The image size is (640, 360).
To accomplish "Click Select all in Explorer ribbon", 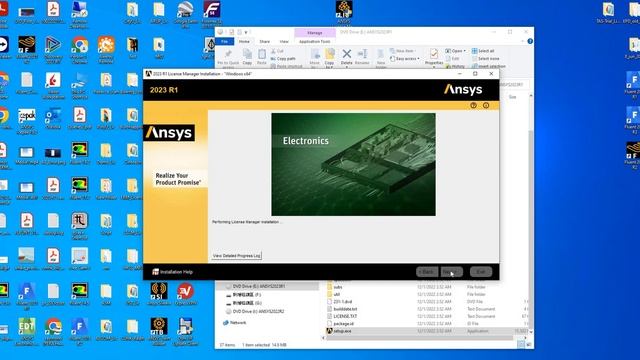I will click(x=483, y=51).
